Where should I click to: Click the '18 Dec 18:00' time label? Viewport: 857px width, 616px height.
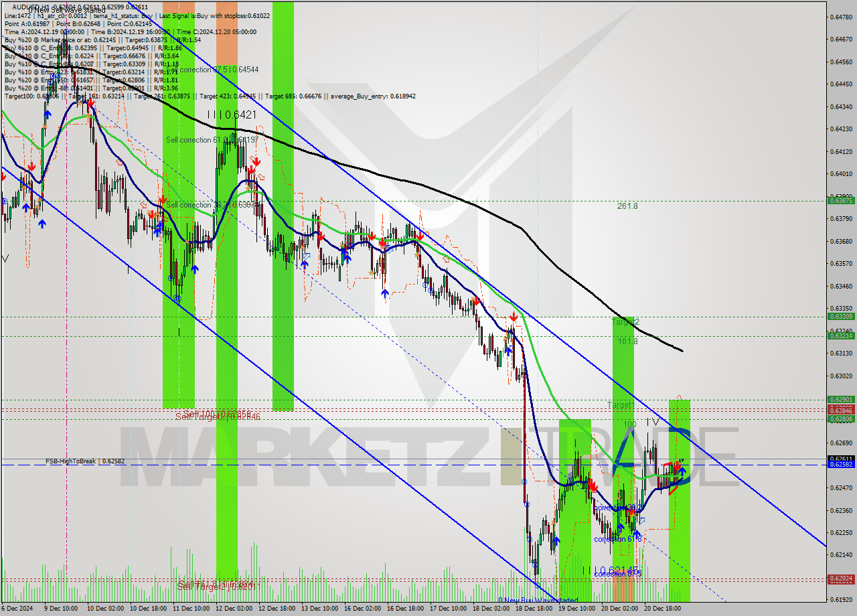(534, 609)
